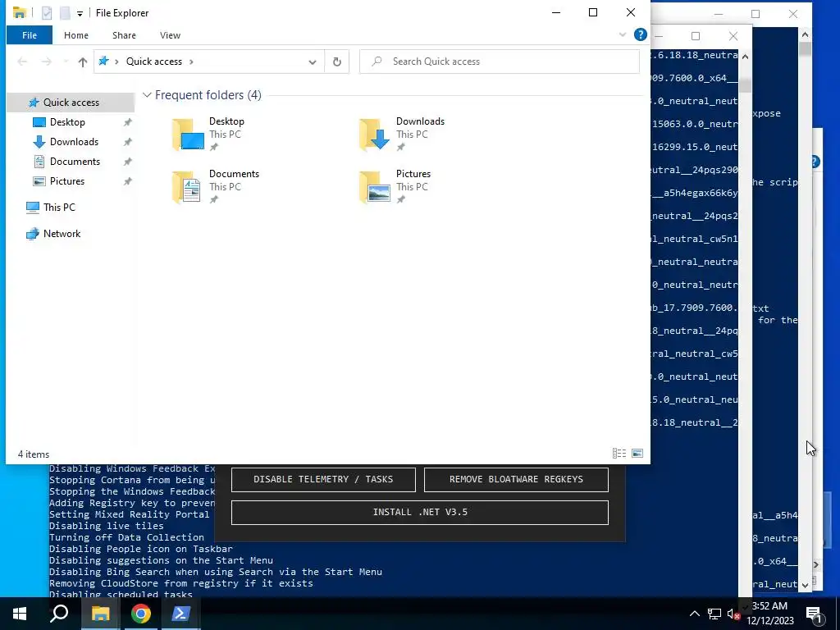Viewport: 840px width, 630px height.
Task: Open the clock showing 3:52 AM
Action: pos(769,614)
